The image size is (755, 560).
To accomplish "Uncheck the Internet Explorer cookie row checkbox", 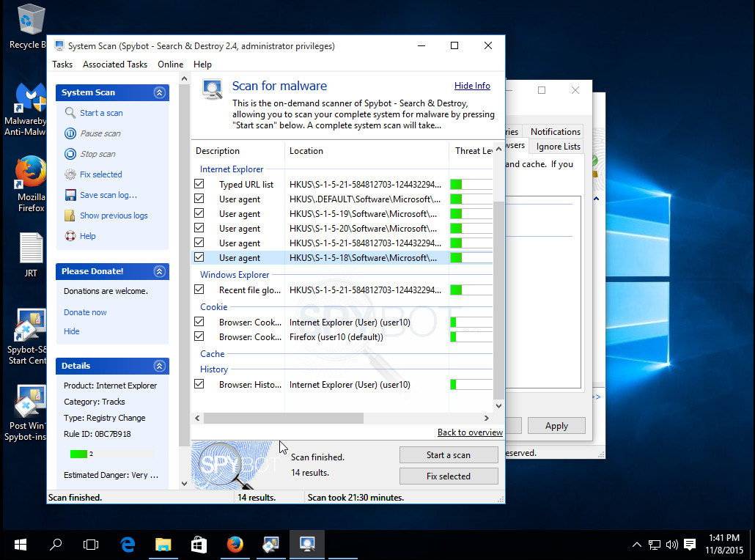I will coord(199,322).
